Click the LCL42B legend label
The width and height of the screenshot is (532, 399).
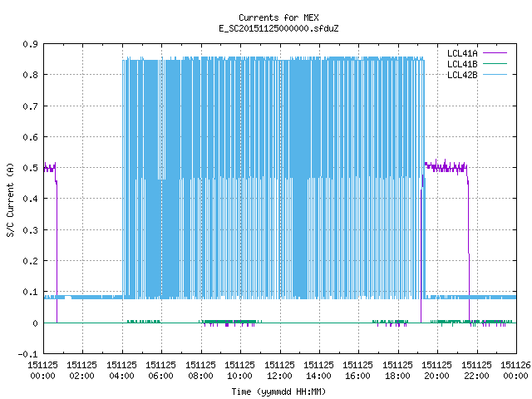pos(462,75)
